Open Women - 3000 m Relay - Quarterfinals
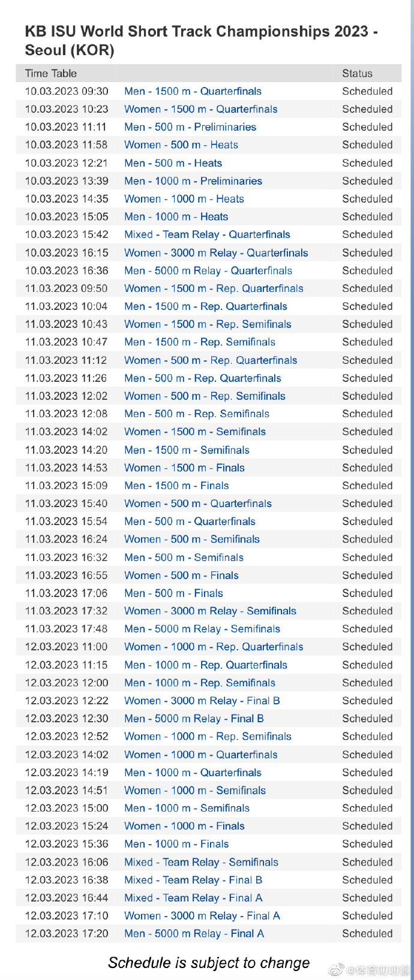 [x=216, y=252]
